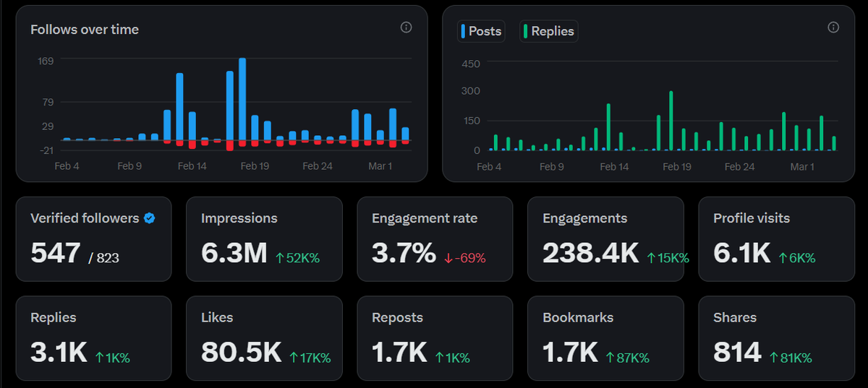The height and width of the screenshot is (388, 868).
Task: Select the Shares metric card
Action: [x=776, y=338]
